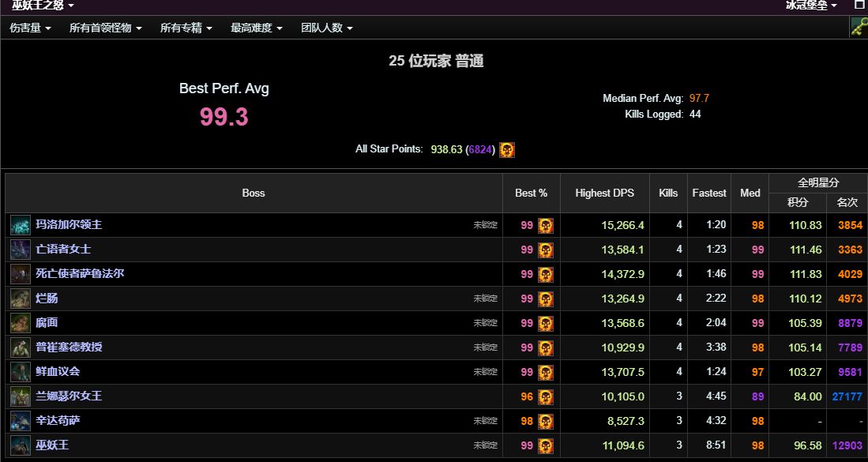
Task: Select the 玛洛加尔领主 boss portrait icon
Action: [x=19, y=225]
